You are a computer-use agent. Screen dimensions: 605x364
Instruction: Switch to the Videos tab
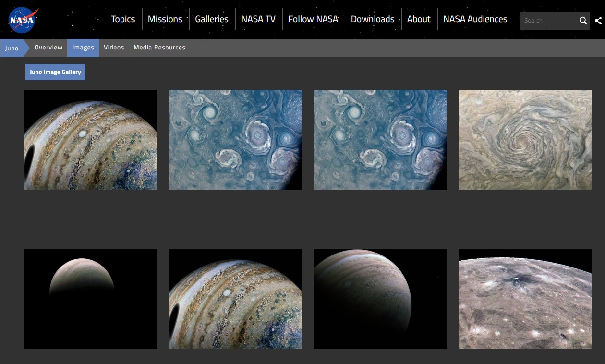pos(114,48)
